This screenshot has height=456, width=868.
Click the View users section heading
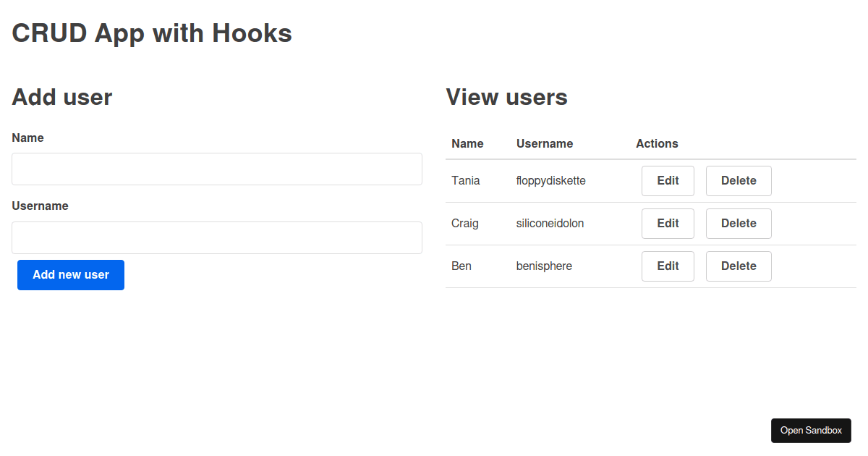click(506, 96)
